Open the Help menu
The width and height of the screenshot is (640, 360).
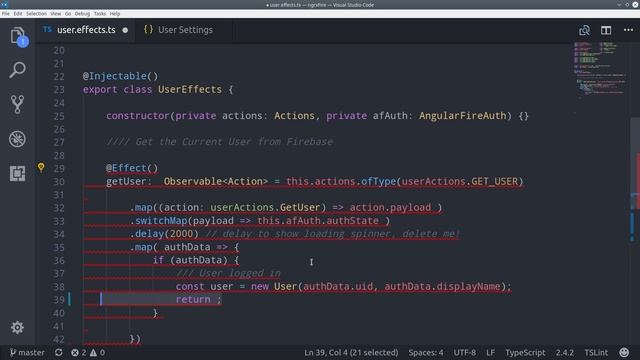point(115,13)
